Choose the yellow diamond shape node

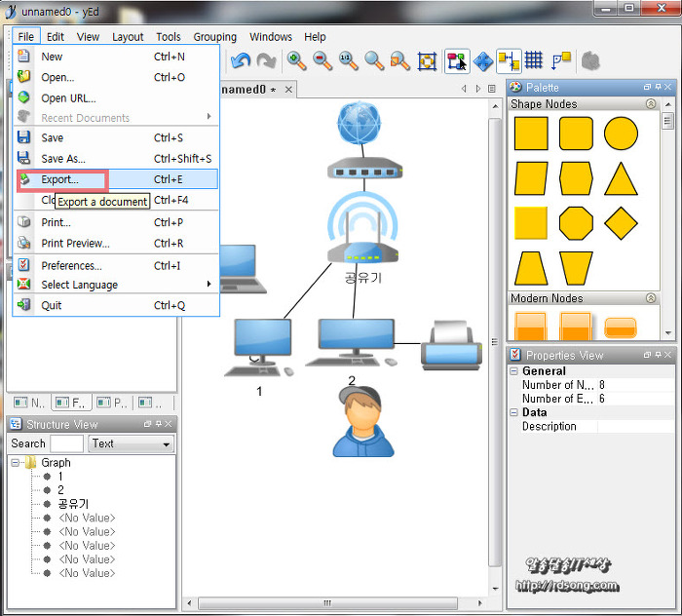tap(621, 222)
